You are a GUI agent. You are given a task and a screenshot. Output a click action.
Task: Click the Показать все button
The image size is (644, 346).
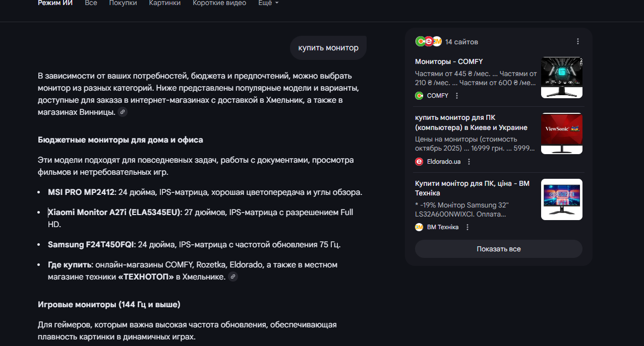pyautogui.click(x=499, y=249)
